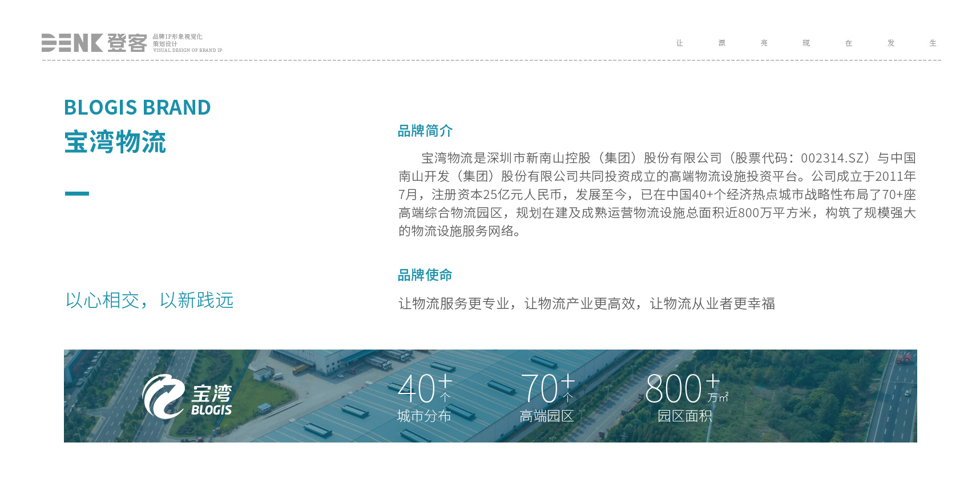Click the teal dash under 宝湾物流
Viewport: 980px width, 479px height.
coord(77,194)
